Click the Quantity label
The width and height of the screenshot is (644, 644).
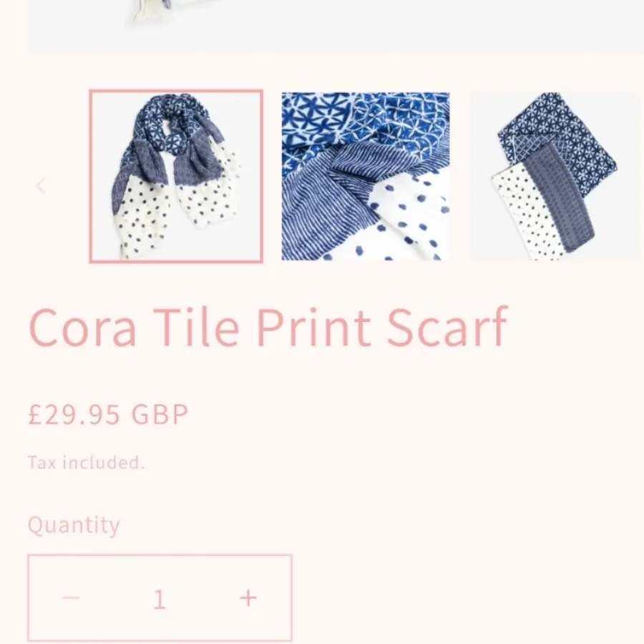(74, 525)
